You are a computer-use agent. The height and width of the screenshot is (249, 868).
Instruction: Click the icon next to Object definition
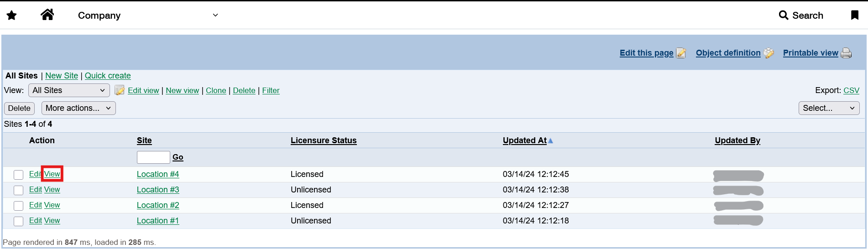pyautogui.click(x=769, y=53)
